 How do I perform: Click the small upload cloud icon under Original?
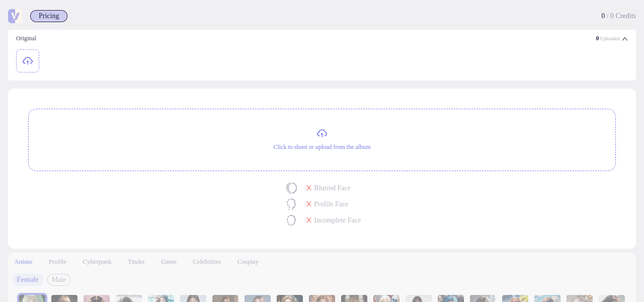28,61
